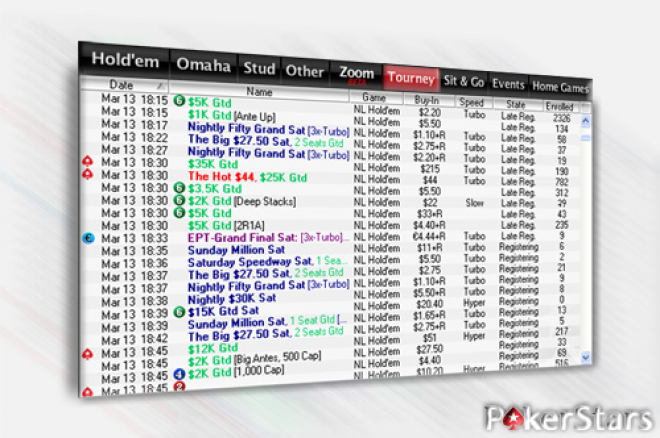
Task: Open the Sit & Go tab
Action: coord(464,81)
